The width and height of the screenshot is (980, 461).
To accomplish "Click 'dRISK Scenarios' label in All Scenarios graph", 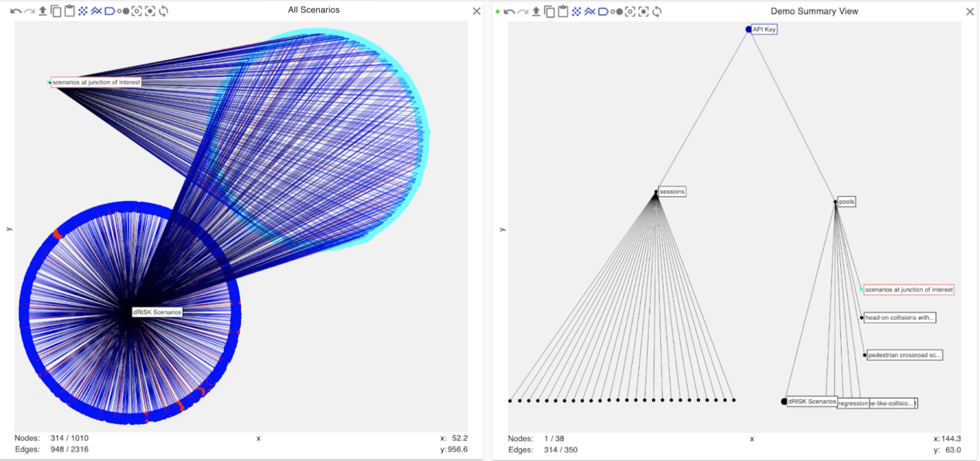I will [157, 312].
